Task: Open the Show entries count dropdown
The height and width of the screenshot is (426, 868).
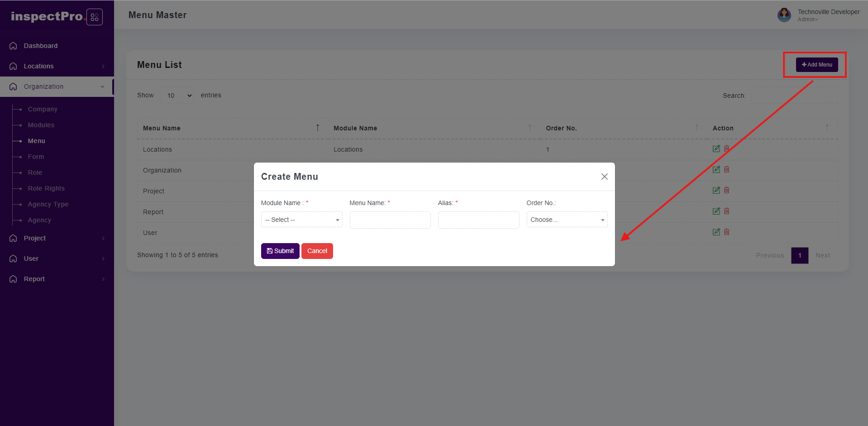Action: tap(177, 96)
